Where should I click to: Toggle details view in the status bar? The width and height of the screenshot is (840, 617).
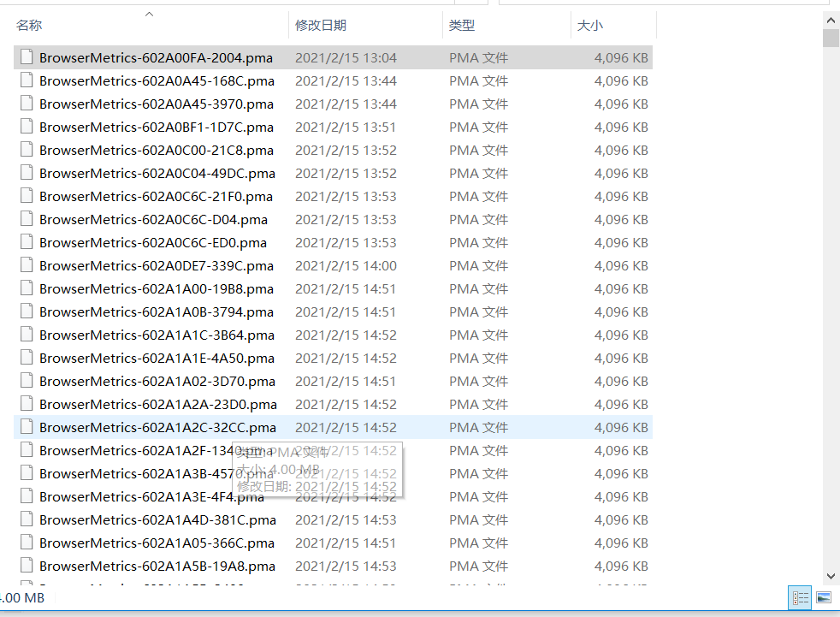coord(800,597)
